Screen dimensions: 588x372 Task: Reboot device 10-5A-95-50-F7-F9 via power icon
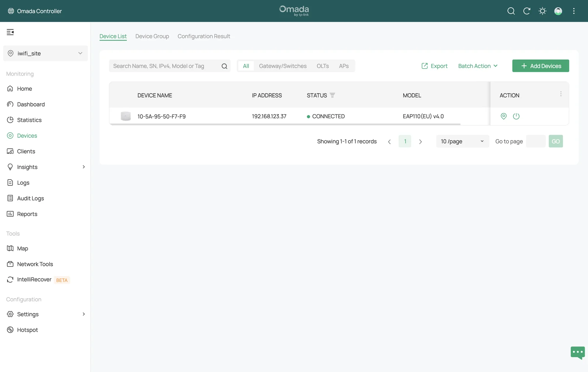pos(516,116)
